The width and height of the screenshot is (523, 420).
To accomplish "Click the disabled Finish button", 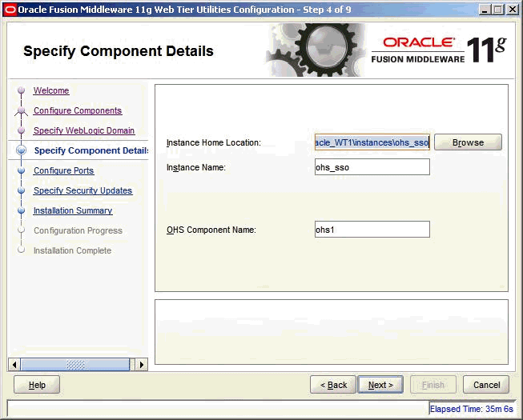I will point(433,385).
